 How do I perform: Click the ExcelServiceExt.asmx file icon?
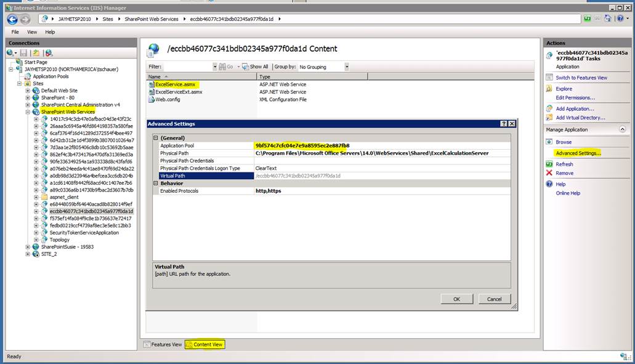[152, 92]
